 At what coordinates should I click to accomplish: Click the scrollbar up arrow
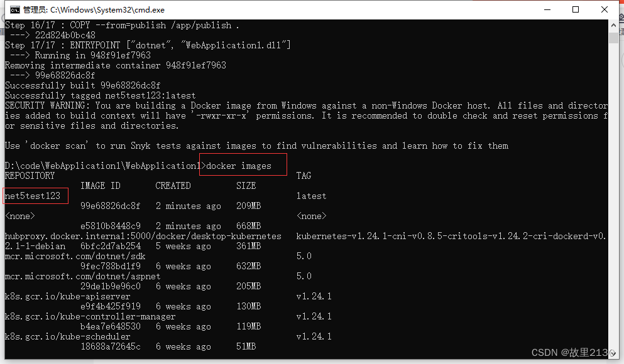tap(615, 24)
